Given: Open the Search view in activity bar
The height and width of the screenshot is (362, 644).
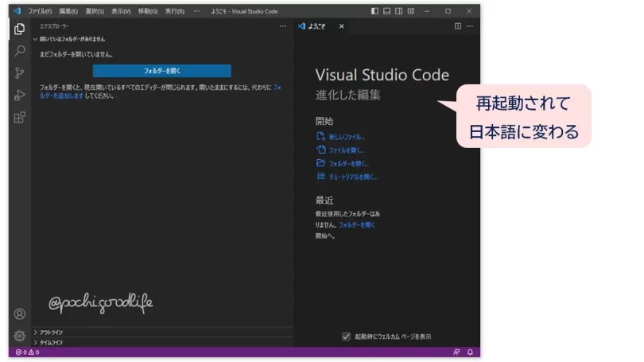Looking at the screenshot, I should click(x=19, y=51).
